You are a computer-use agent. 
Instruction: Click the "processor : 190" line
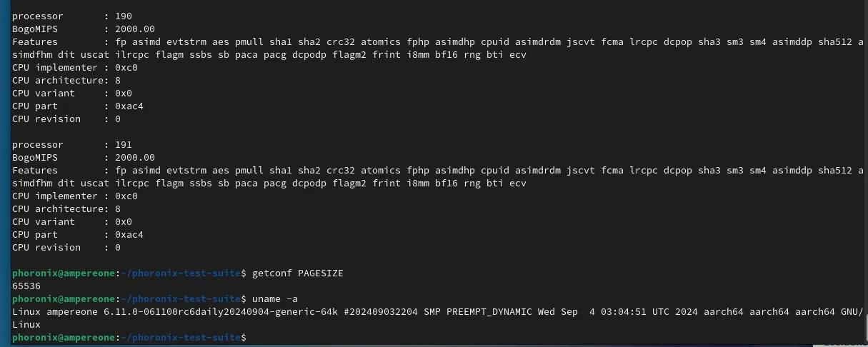pyautogui.click(x=72, y=16)
